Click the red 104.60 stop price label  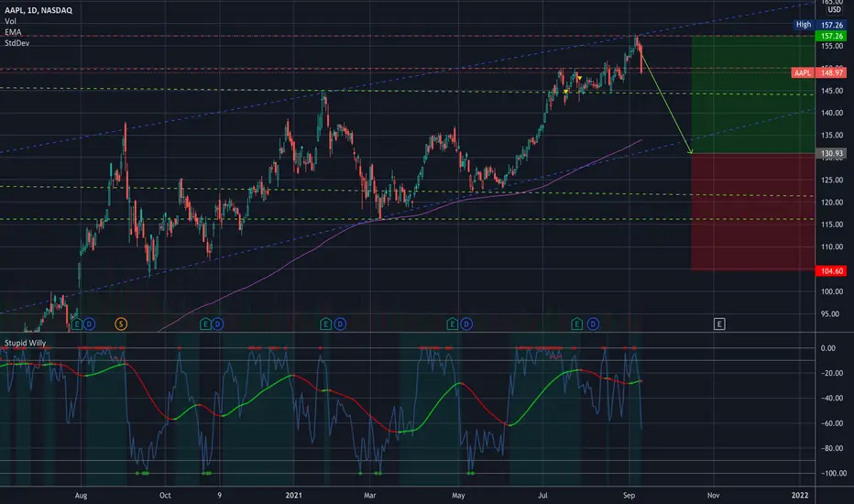click(831, 271)
